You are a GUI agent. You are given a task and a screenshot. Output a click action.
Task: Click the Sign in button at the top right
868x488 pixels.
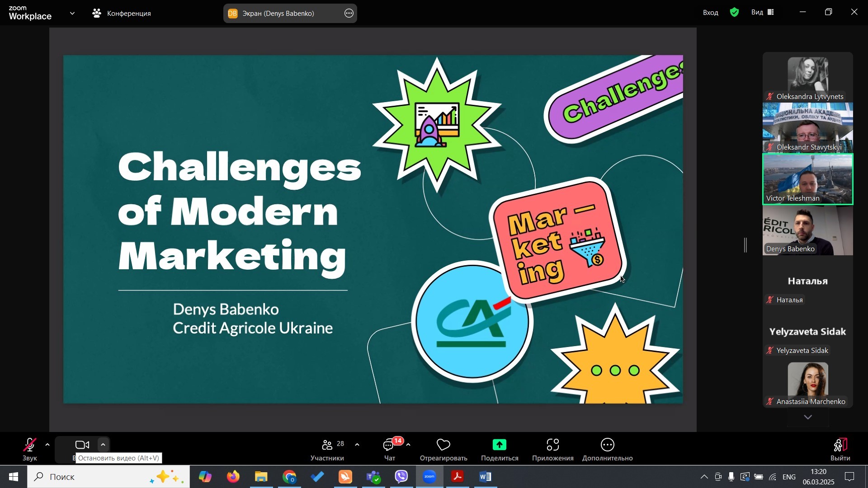tap(711, 13)
